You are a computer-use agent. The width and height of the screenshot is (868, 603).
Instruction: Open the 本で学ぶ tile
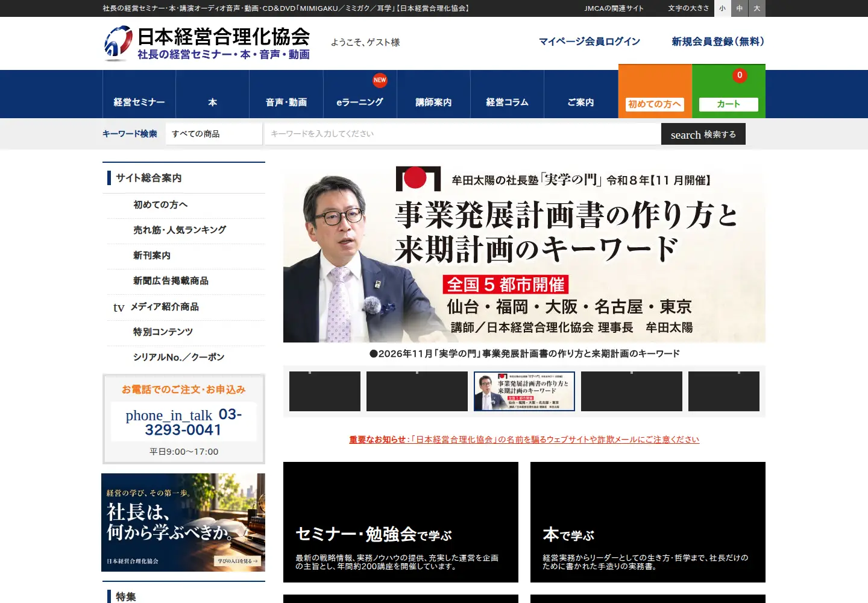[x=648, y=522]
